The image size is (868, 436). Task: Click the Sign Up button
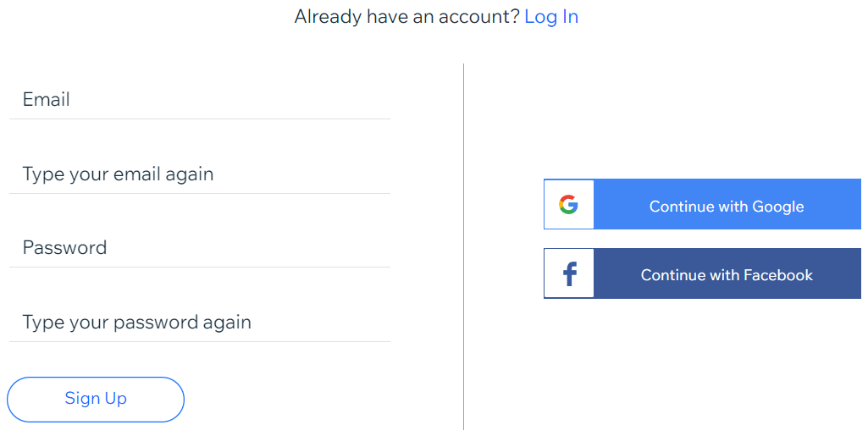pyautogui.click(x=95, y=400)
